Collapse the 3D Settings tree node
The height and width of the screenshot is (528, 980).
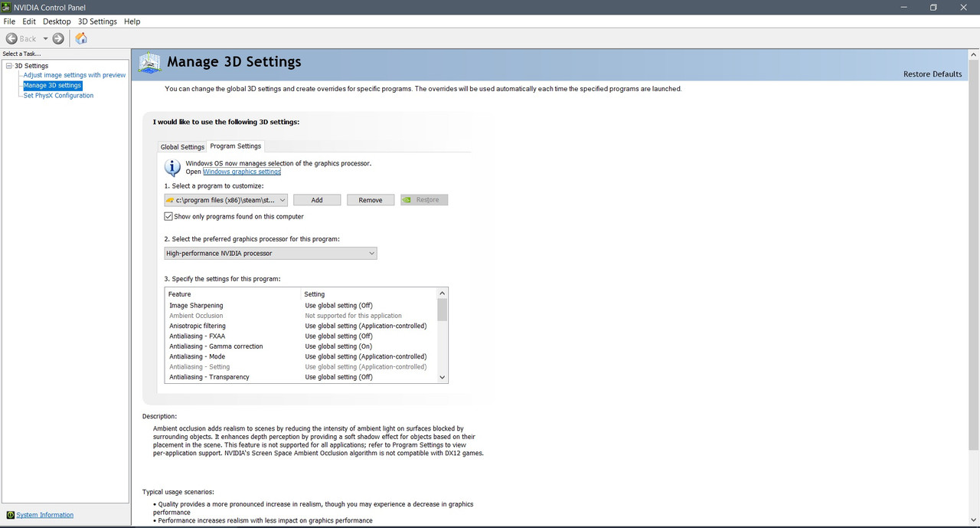pos(9,66)
